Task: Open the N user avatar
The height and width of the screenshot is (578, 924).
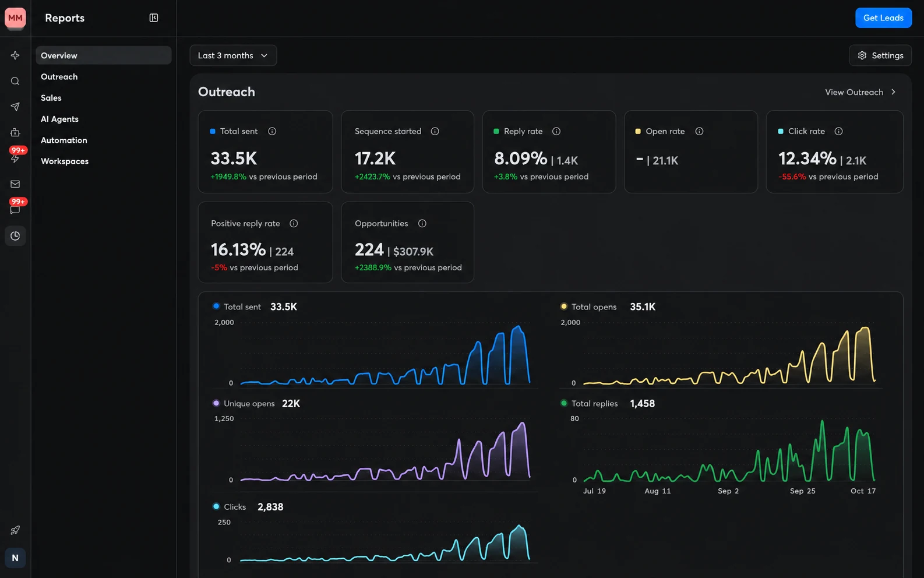Action: (x=15, y=558)
